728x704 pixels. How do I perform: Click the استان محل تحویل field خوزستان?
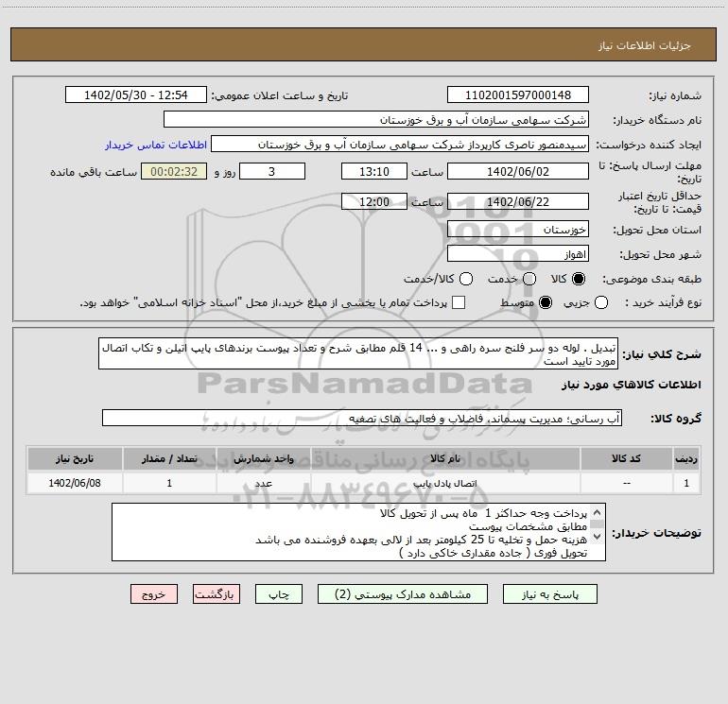coord(518,230)
